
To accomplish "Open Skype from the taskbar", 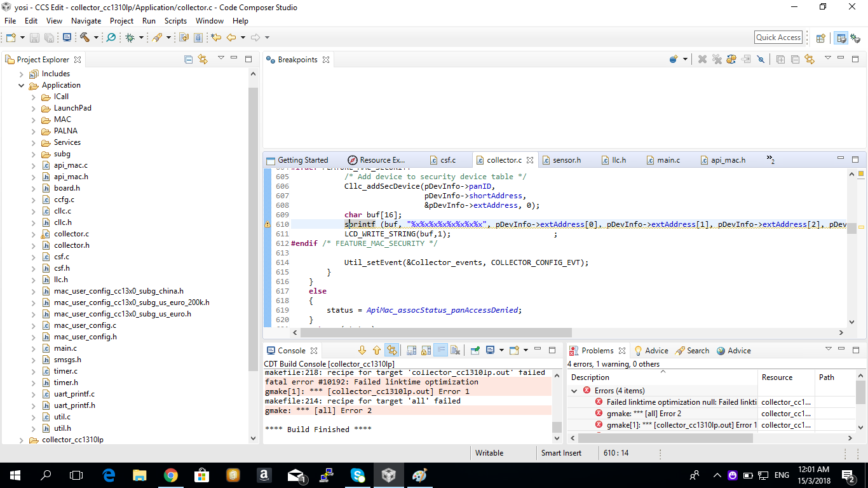I will [x=357, y=475].
